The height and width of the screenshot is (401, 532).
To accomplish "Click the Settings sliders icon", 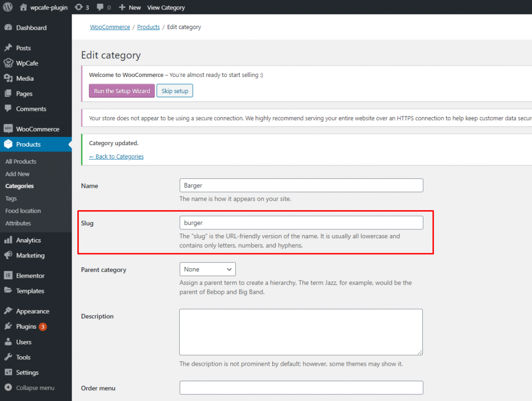I will point(8,372).
